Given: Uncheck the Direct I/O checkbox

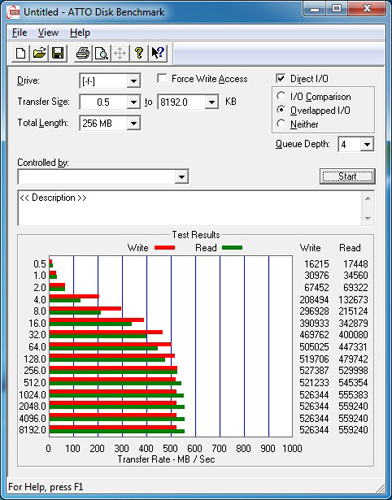Looking at the screenshot, I should coord(281,78).
